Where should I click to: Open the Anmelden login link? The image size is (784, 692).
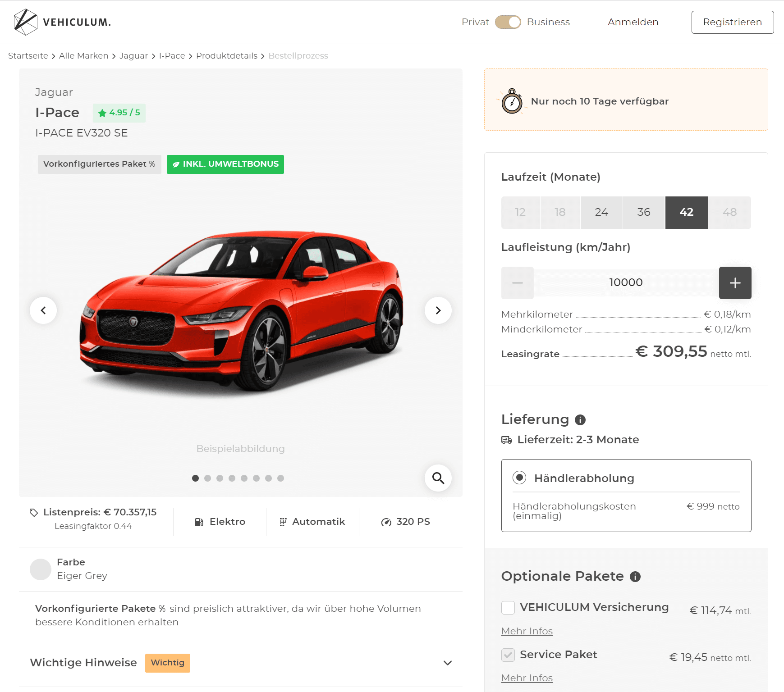[633, 22]
